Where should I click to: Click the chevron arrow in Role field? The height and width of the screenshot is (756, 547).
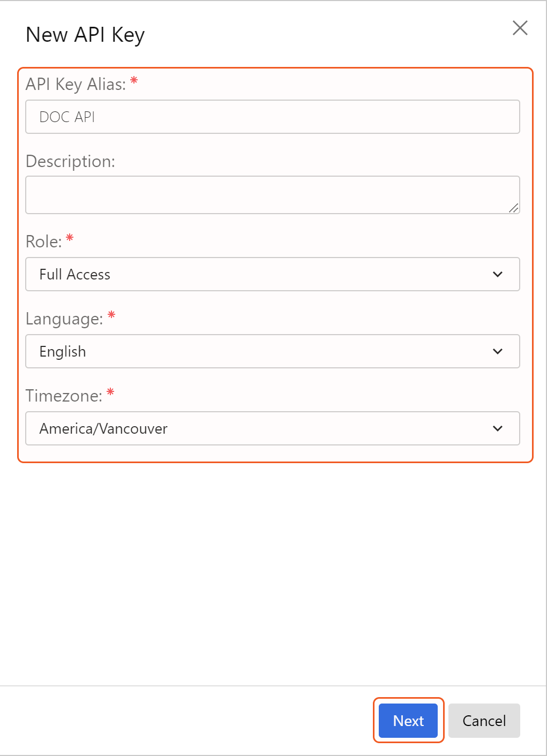point(498,274)
